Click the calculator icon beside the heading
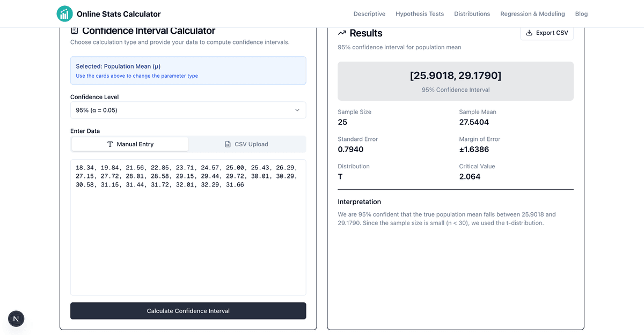644x335 pixels. (75, 31)
